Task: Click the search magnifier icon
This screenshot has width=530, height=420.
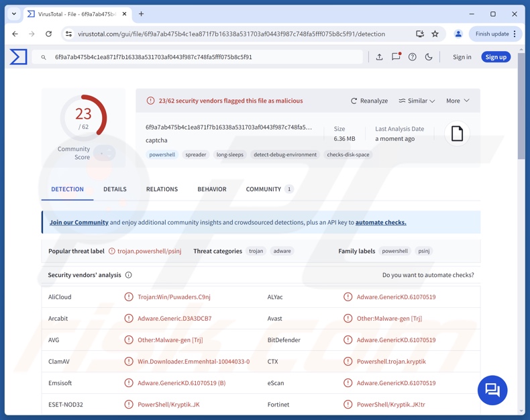Action: (44, 57)
